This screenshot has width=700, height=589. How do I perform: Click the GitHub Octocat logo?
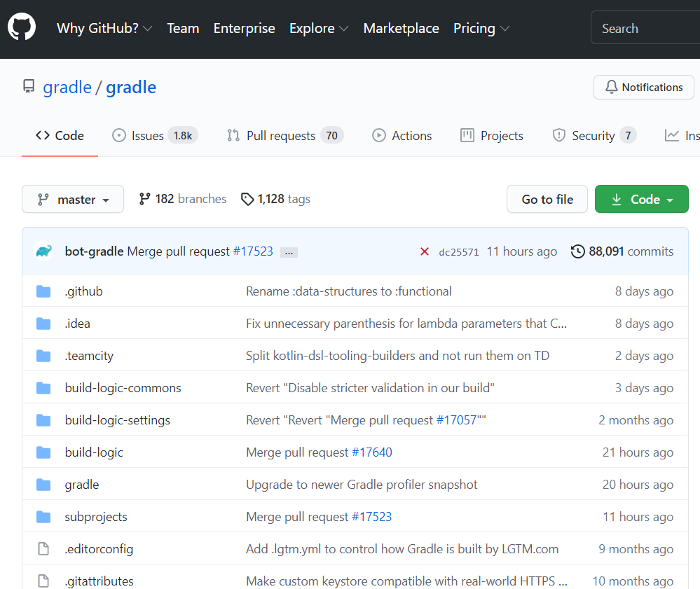pos(22,27)
